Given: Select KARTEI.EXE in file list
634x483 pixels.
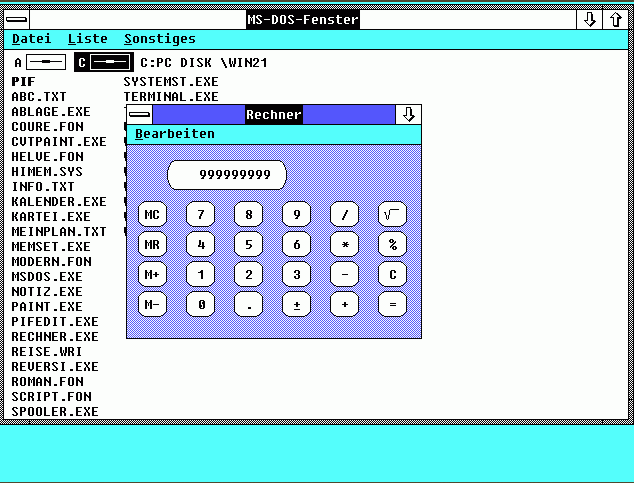Looking at the screenshot, I should (x=51, y=216).
